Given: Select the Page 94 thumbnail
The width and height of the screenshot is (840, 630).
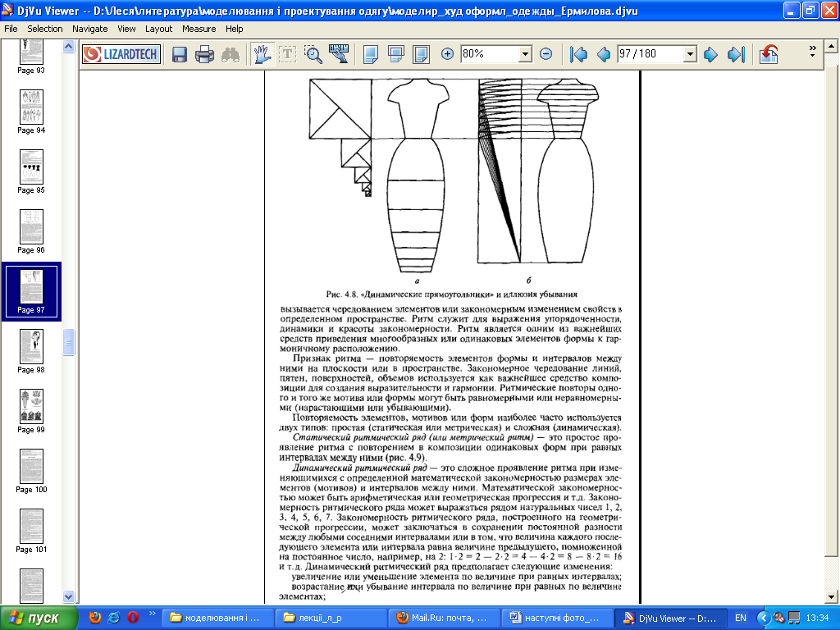Looking at the screenshot, I should 31,112.
